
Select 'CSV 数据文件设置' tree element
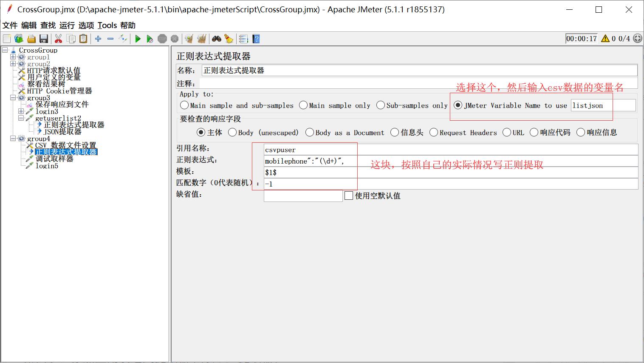(x=65, y=145)
